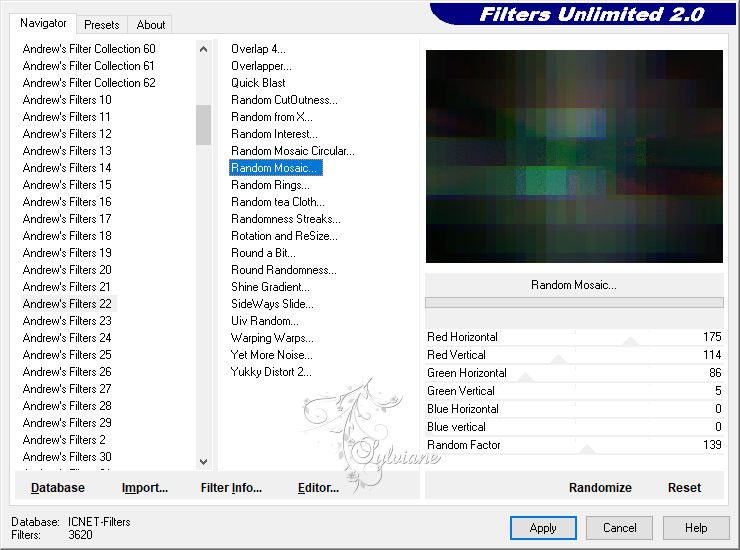Choose the Overlap 4... filter
Image resolution: width=740 pixels, height=550 pixels.
[258, 49]
